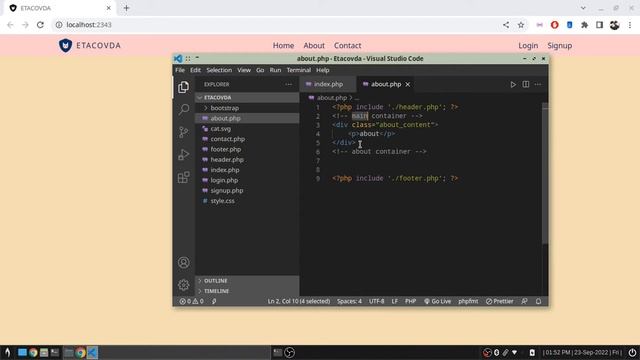Click the feedback icon in status bar
640x360 pixels.
pyautogui.click(x=524, y=301)
